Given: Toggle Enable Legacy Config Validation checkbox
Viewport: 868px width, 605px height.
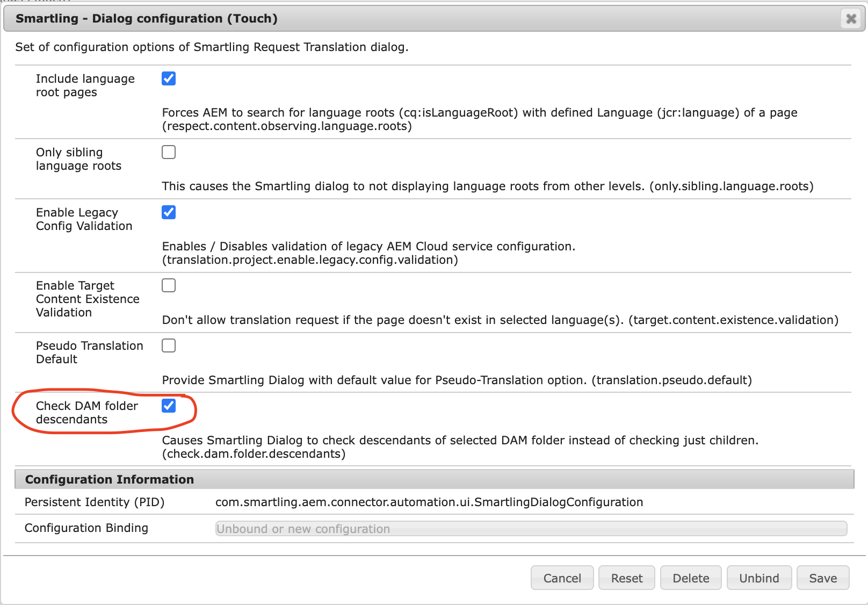Looking at the screenshot, I should 169,212.
